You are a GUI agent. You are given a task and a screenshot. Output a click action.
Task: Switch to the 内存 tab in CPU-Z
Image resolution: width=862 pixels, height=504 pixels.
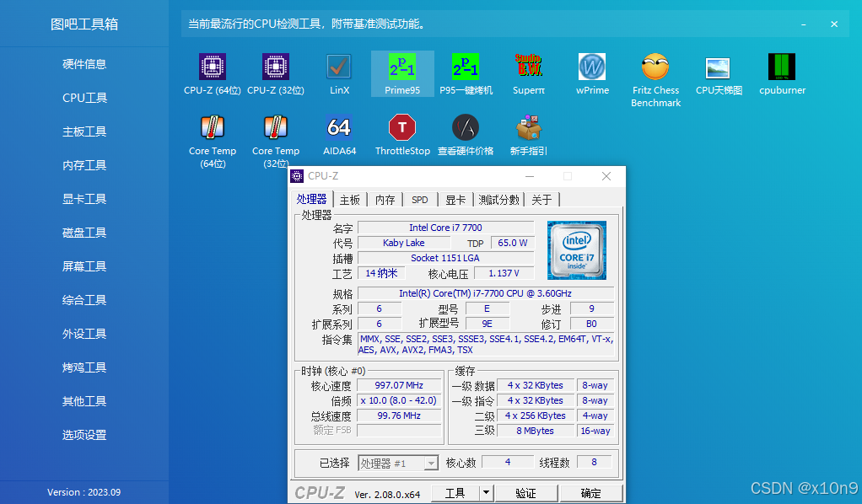click(x=385, y=200)
